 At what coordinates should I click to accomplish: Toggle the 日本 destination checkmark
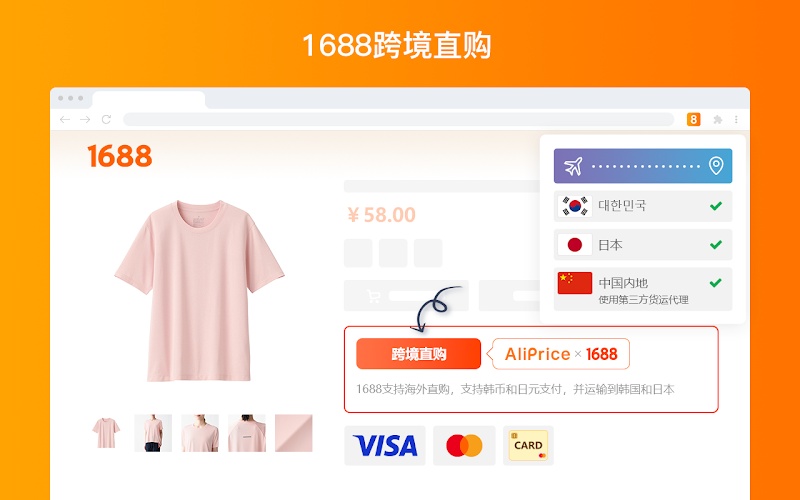tap(716, 244)
